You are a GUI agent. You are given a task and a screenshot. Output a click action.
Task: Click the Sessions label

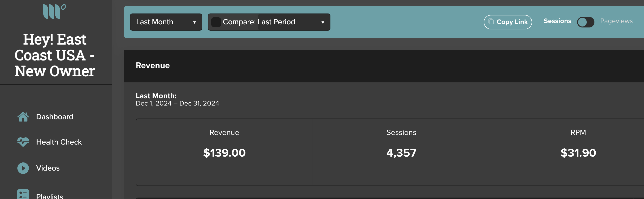coord(557,21)
